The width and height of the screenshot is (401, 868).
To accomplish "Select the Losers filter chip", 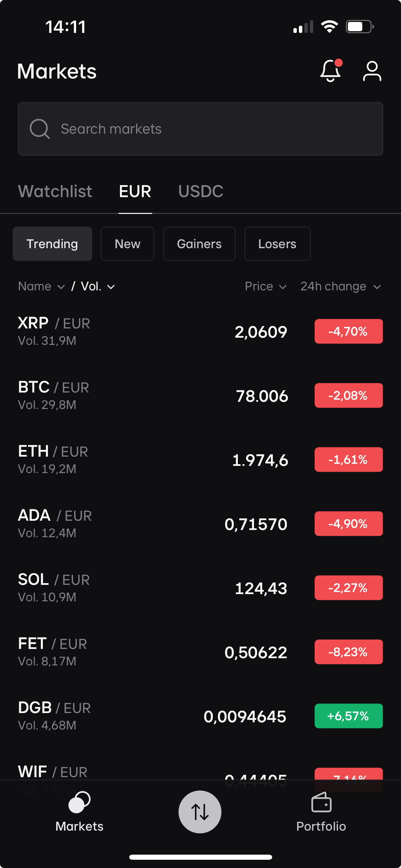I will 277,244.
